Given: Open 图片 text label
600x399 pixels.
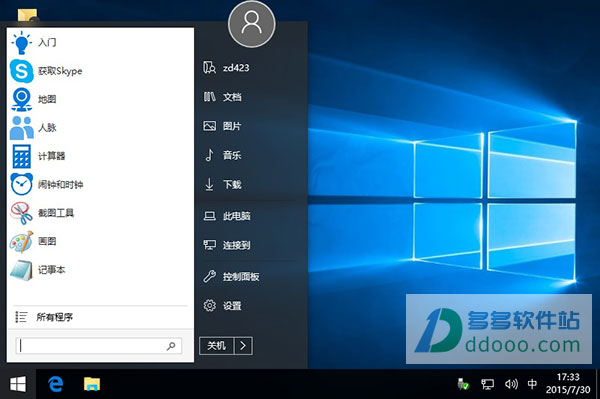Looking at the screenshot, I should [x=232, y=126].
